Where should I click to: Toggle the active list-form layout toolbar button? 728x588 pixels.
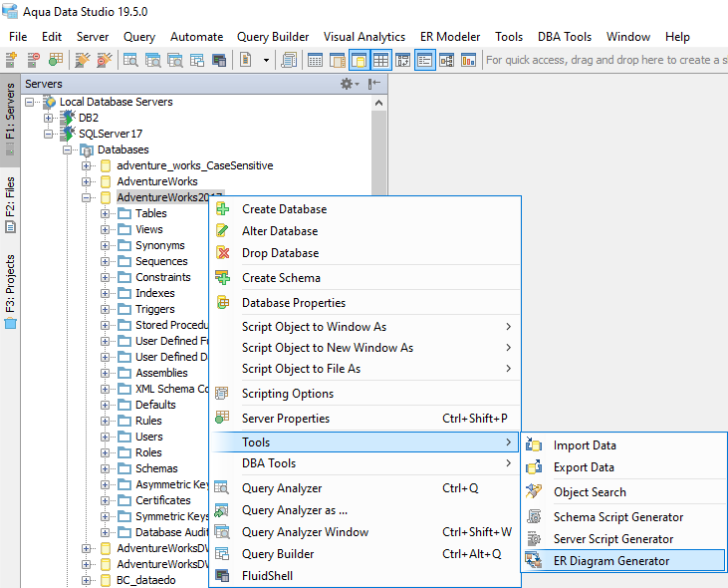(x=425, y=61)
